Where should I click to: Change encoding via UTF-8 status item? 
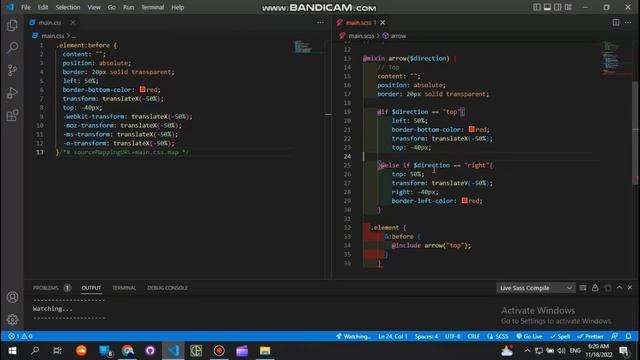pos(453,336)
